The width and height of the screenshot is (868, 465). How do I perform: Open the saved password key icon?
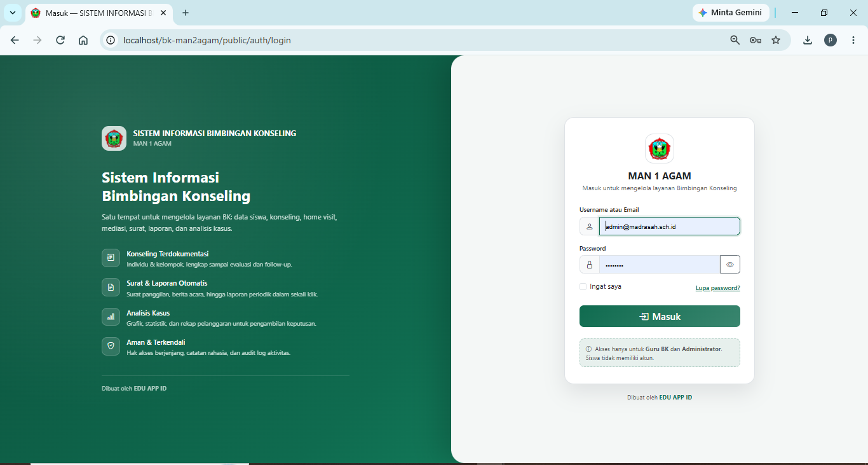756,40
